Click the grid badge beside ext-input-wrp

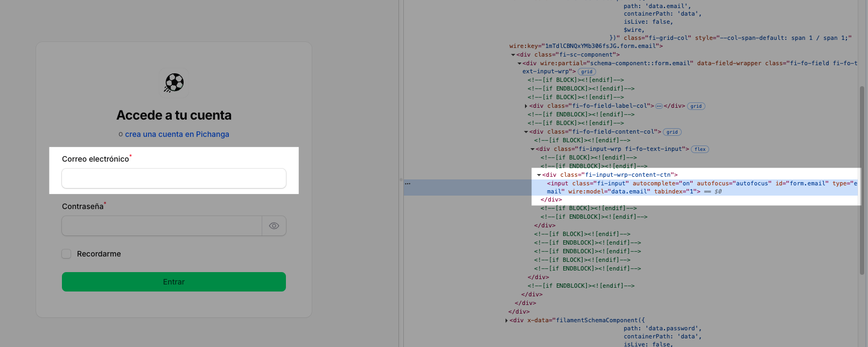coord(587,72)
